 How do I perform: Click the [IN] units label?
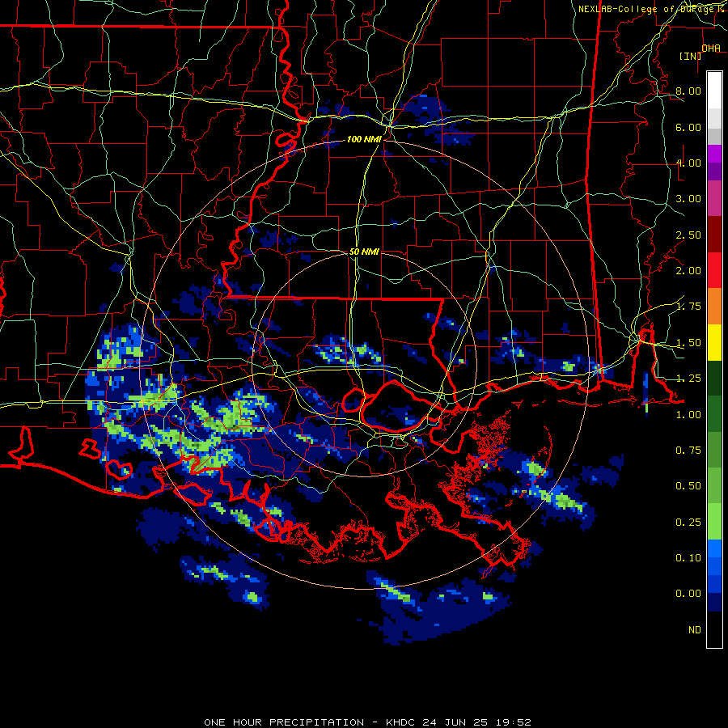tap(691, 56)
